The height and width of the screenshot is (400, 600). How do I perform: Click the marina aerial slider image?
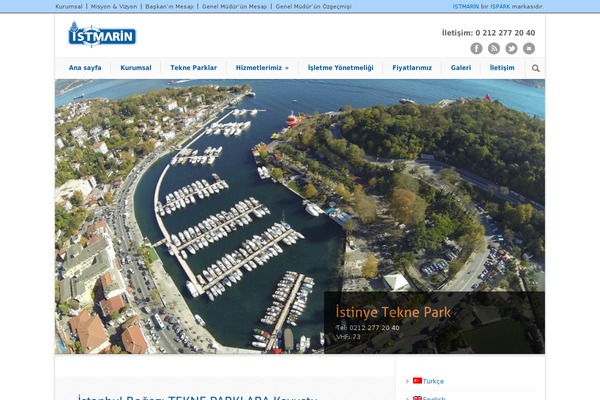300,216
